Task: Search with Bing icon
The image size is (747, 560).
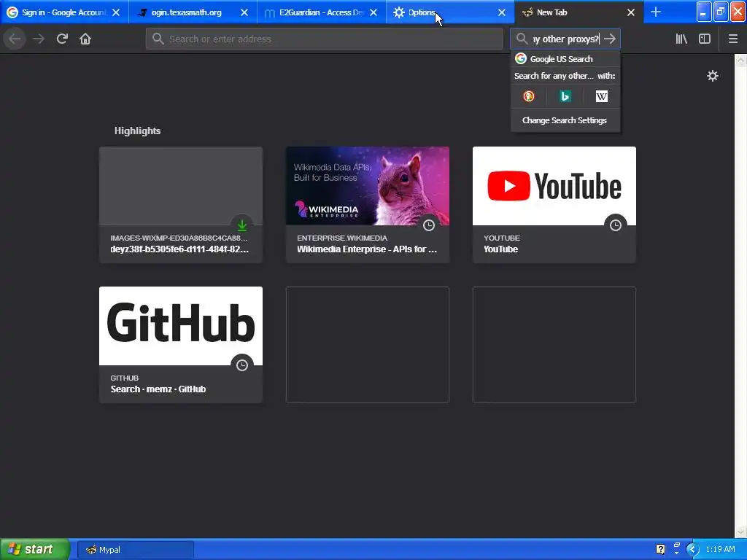Action: [565, 96]
